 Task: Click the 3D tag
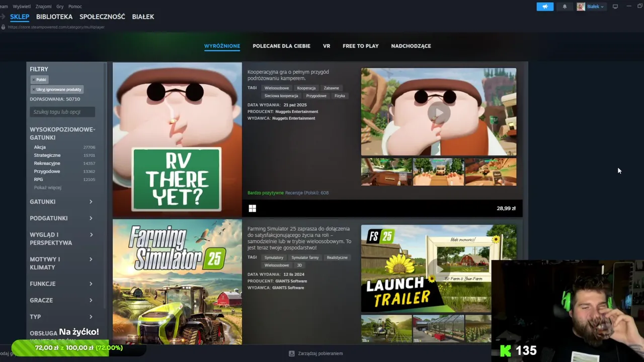(299, 265)
